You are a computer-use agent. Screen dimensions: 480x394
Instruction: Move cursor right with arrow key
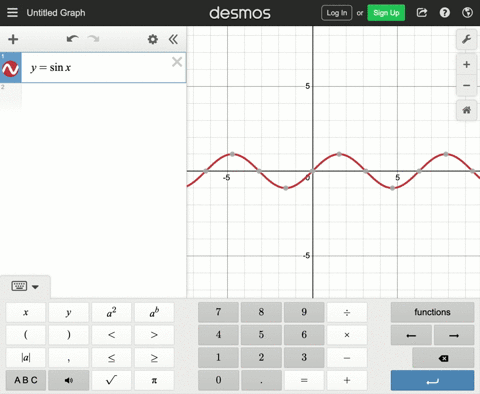[x=454, y=335]
